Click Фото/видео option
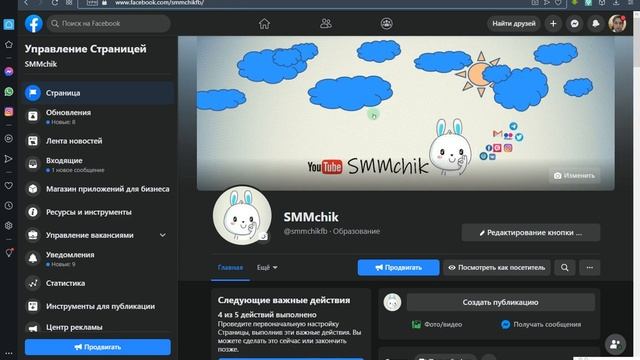640x360 pixels. coord(437,324)
